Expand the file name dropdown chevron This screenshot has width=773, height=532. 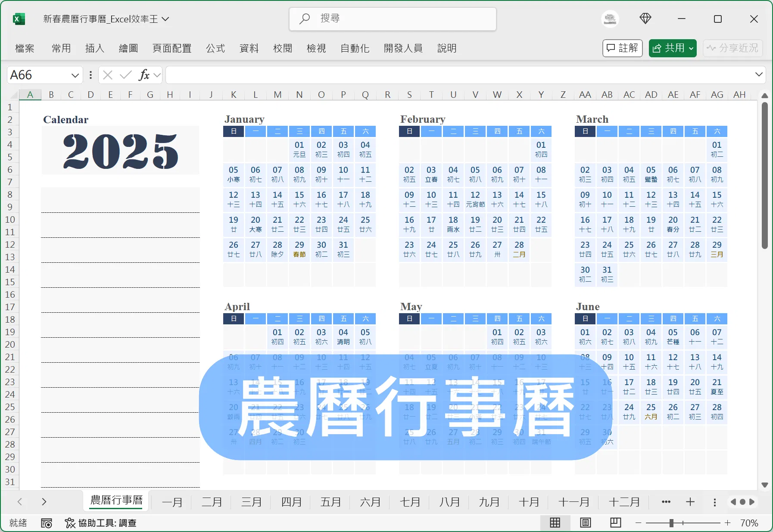coord(165,19)
